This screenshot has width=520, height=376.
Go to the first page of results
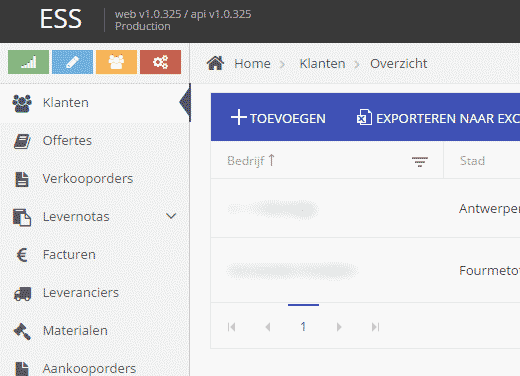(232, 327)
